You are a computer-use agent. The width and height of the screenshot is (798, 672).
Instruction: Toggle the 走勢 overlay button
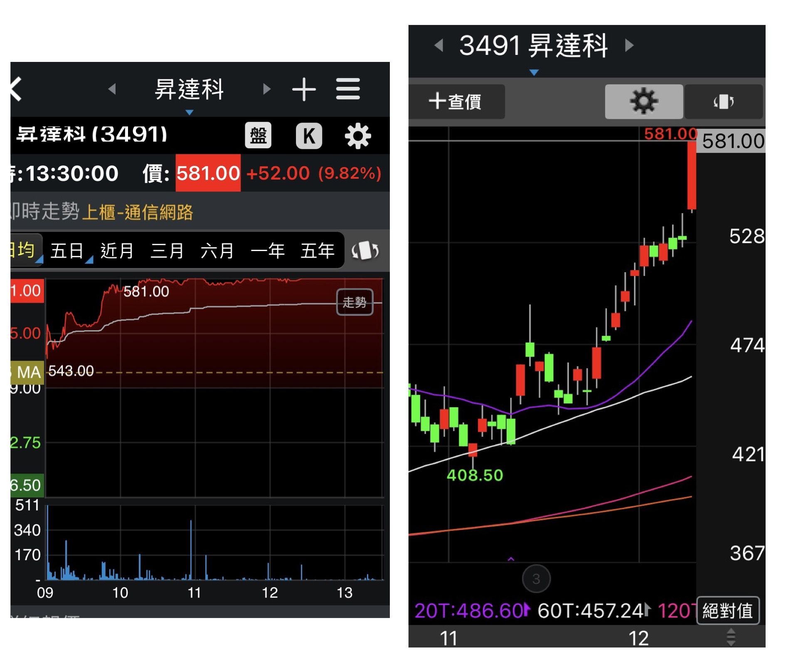pos(355,302)
